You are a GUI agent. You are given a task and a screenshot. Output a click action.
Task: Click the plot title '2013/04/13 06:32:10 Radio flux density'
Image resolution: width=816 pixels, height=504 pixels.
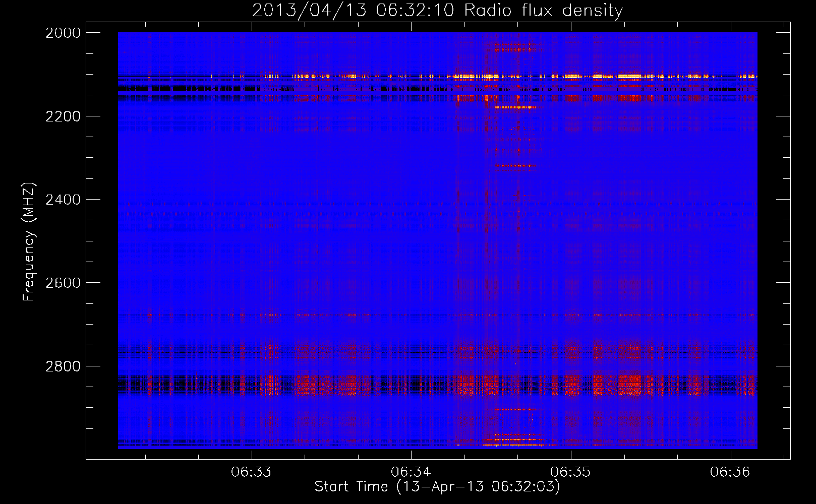click(x=437, y=11)
